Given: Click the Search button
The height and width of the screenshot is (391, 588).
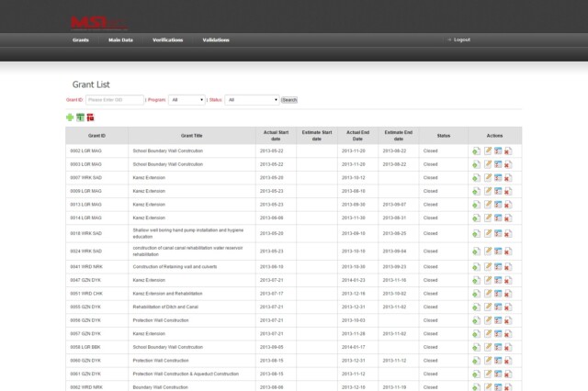Looking at the screenshot, I should (289, 99).
